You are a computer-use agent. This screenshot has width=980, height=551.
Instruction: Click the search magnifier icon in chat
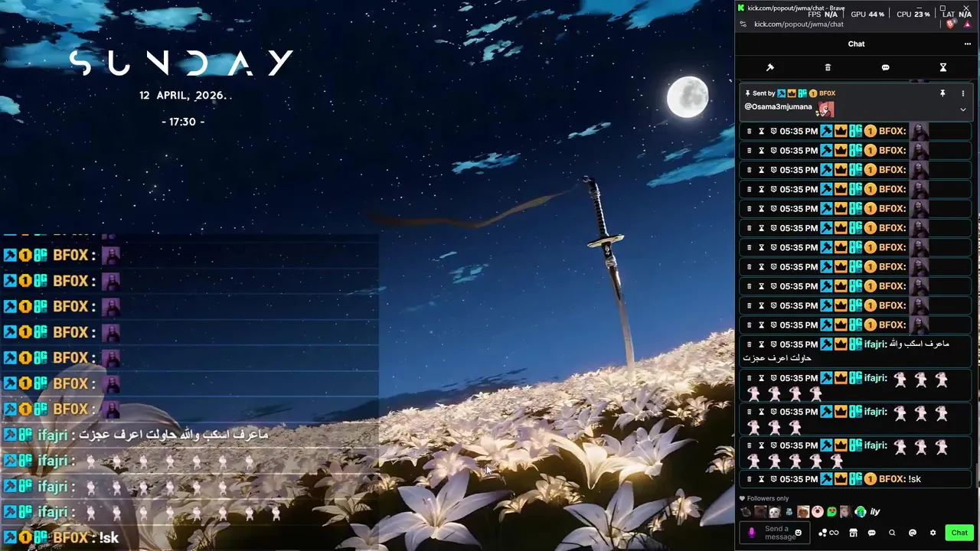click(892, 533)
